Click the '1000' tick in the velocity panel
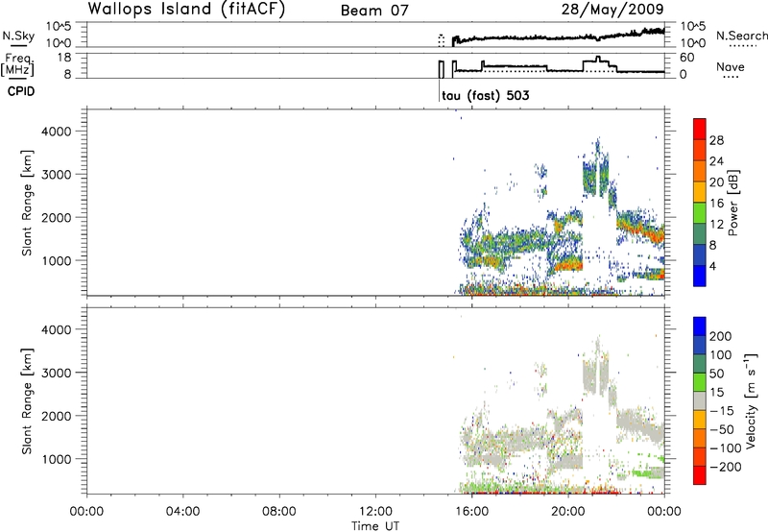This screenshot has width=768, height=532. [57, 459]
